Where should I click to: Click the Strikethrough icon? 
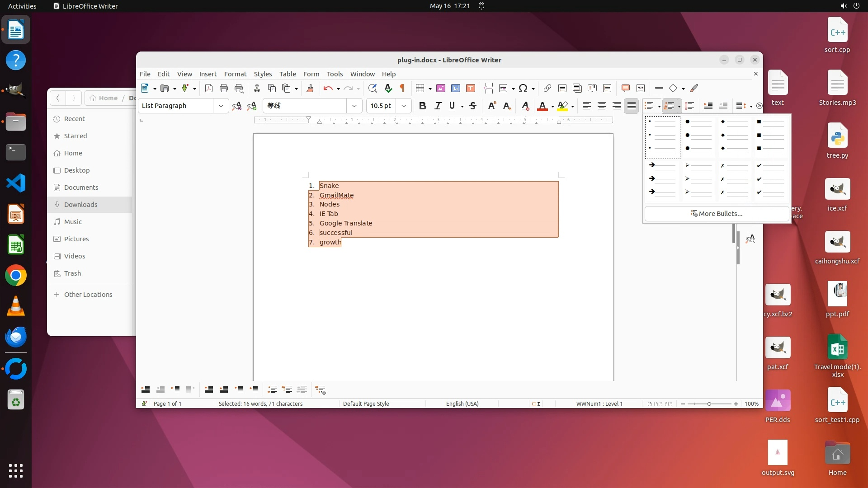pyautogui.click(x=473, y=106)
